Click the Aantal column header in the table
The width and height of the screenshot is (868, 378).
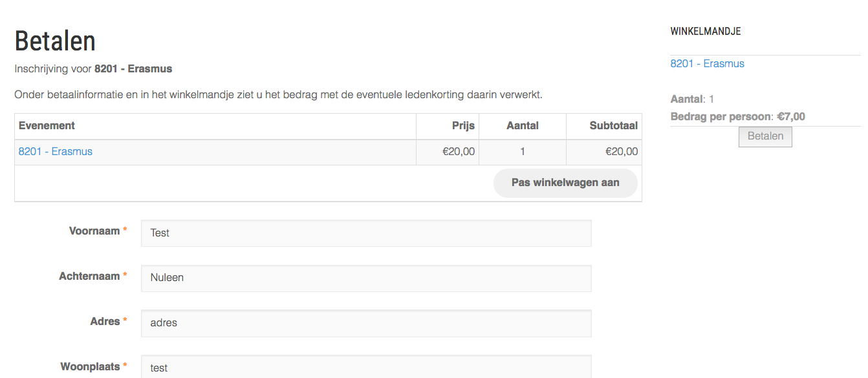tap(522, 126)
